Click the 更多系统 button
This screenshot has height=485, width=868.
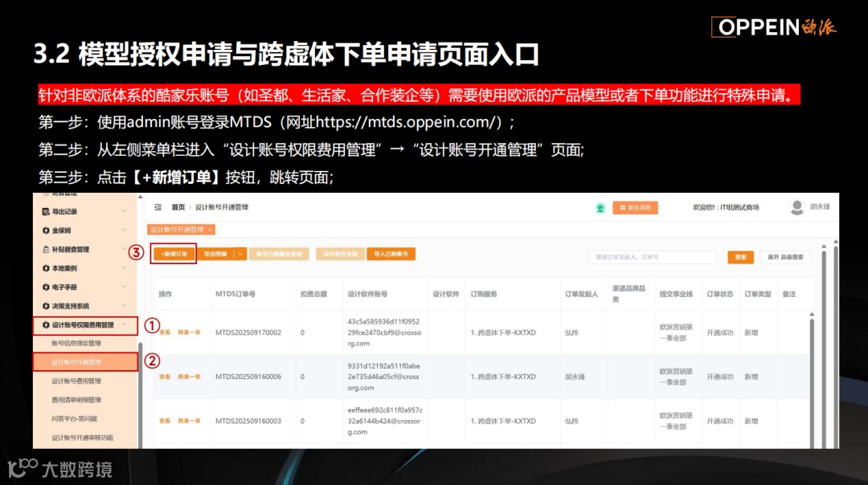[x=635, y=208]
